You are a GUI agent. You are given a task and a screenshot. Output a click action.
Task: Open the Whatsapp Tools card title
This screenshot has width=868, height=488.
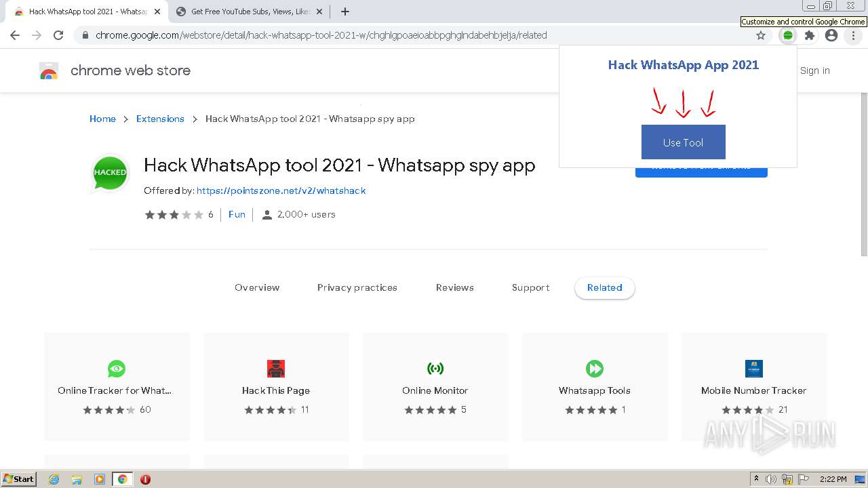[595, 390]
